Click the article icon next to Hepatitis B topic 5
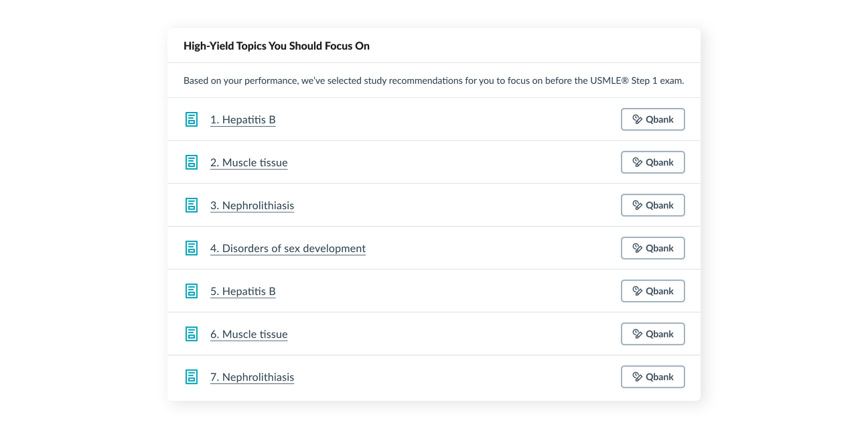Image resolution: width=868 pixels, height=429 pixels. point(192,291)
